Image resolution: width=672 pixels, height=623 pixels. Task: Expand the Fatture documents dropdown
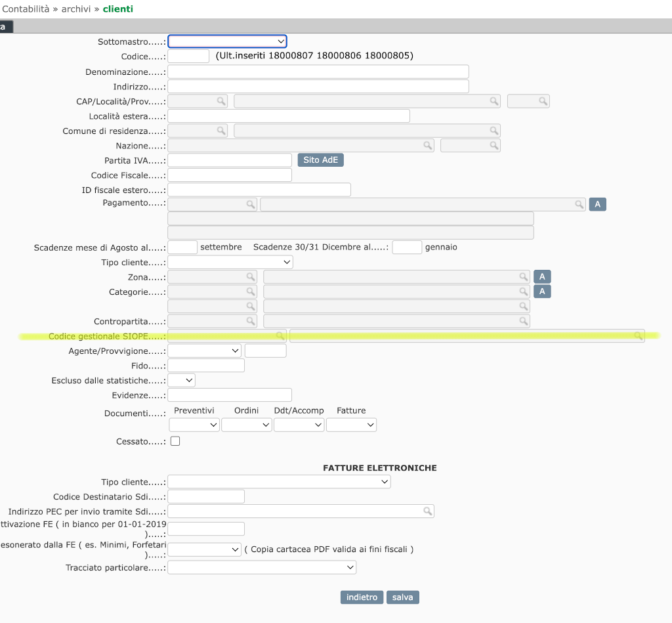click(x=351, y=425)
